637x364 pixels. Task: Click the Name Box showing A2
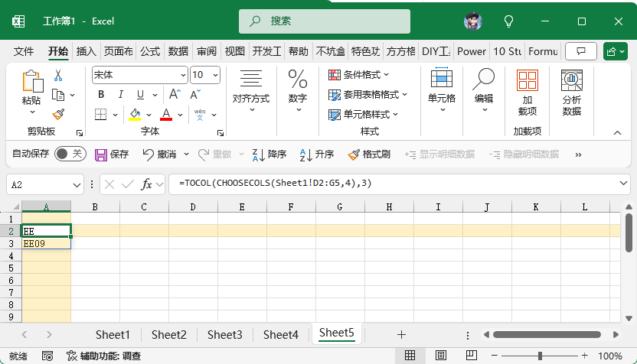[45, 185]
